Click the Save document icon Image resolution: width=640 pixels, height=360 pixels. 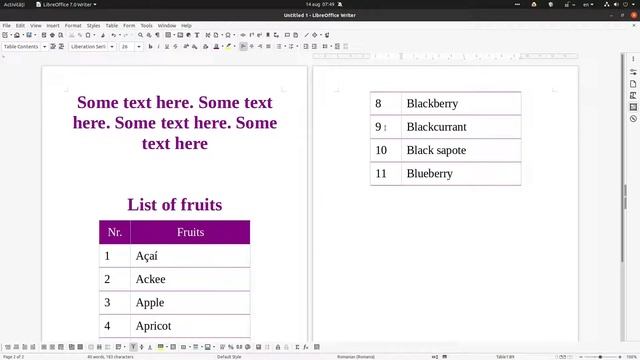pyautogui.click(x=29, y=35)
